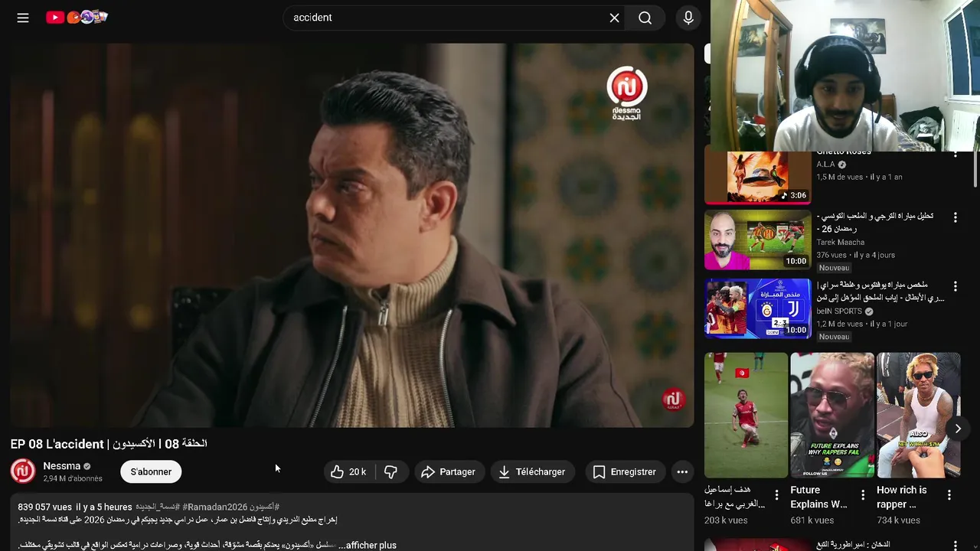The height and width of the screenshot is (551, 980).
Task: Go to YouTube home via logo
Action: [x=77, y=17]
